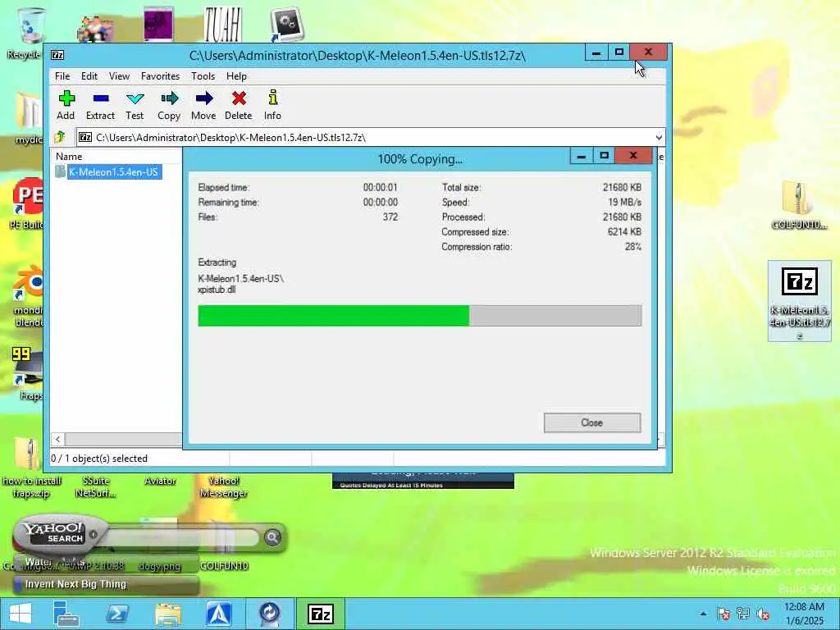Click the 7z logo in title bar

click(x=57, y=55)
